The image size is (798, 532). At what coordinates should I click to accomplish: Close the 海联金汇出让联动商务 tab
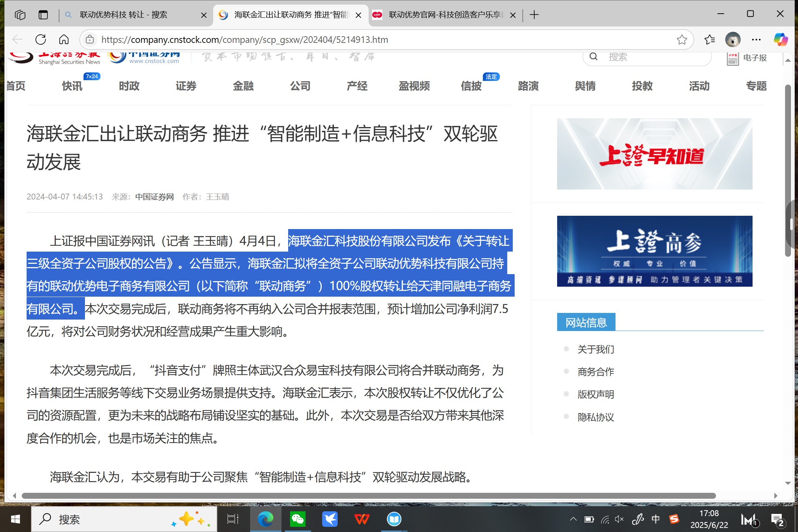(x=358, y=15)
